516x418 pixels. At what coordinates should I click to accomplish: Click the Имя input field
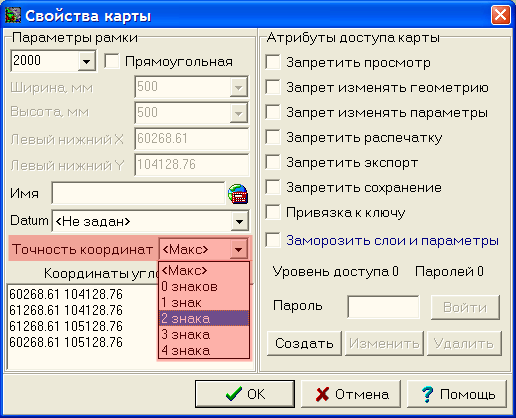139,193
